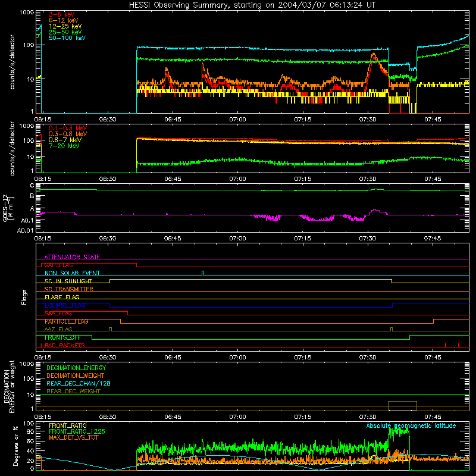476x476 pixels.
Task: Click the ATTENUATOR_STATE flag label
Action: click(72, 257)
